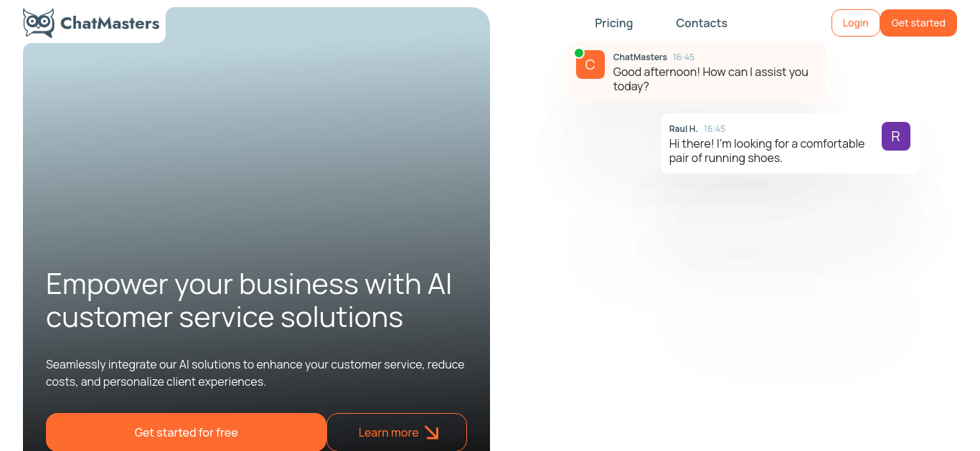Click the Raul H. sender name

[x=684, y=128]
